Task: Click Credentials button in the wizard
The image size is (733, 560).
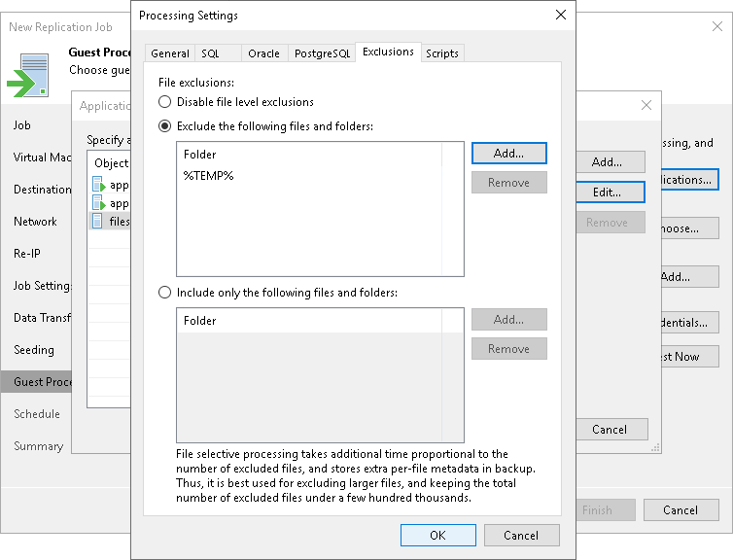Action: click(x=690, y=323)
